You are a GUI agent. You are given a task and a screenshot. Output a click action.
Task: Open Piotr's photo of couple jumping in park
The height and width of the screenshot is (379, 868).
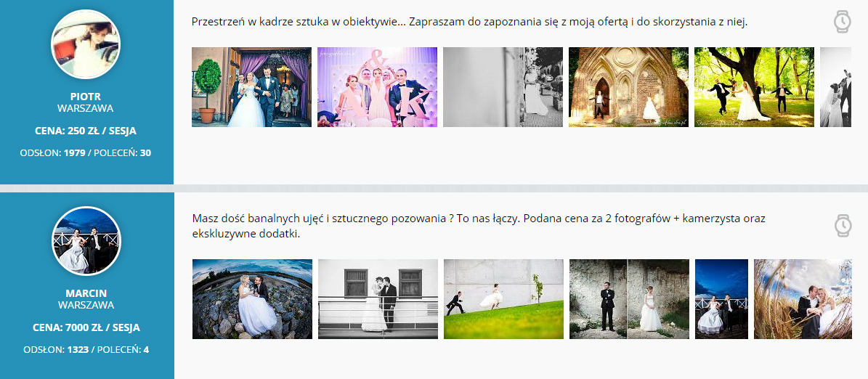click(754, 87)
